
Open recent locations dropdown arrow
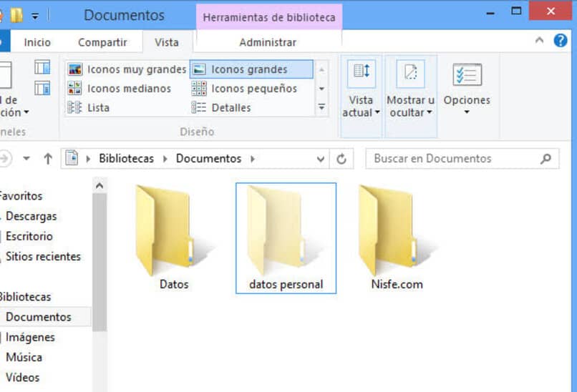click(26, 159)
